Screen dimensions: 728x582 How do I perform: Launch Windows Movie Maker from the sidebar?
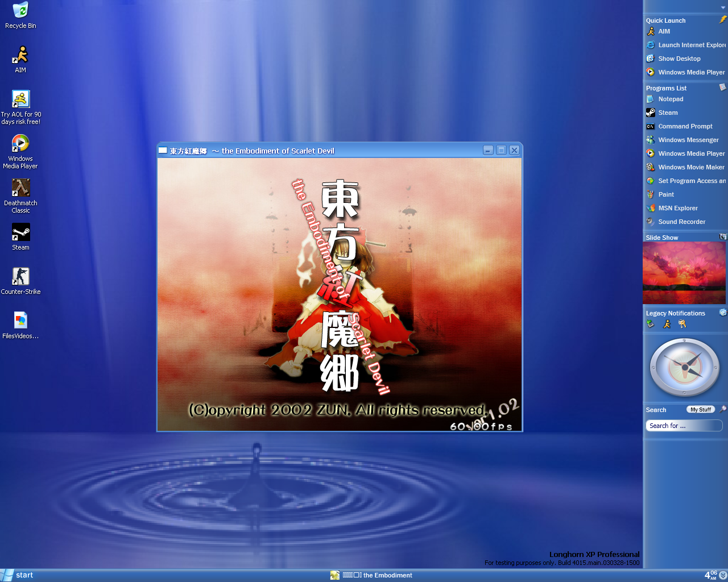click(x=685, y=167)
